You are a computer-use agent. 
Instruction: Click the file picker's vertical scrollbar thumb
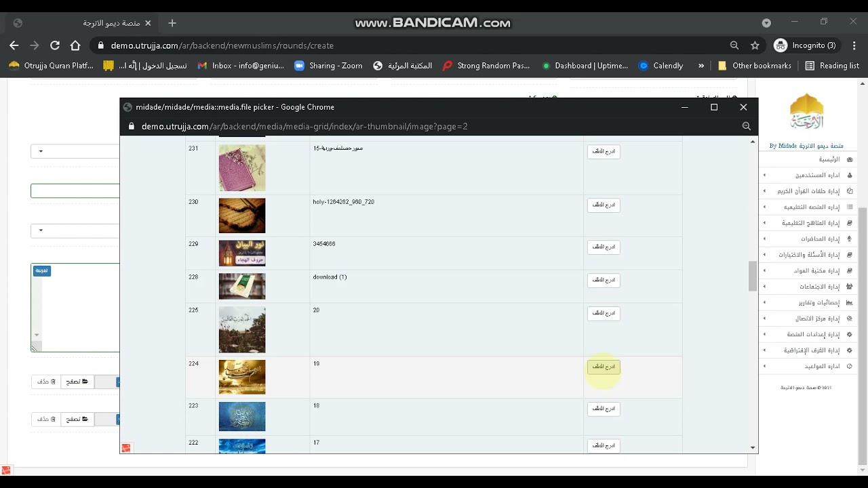click(753, 275)
